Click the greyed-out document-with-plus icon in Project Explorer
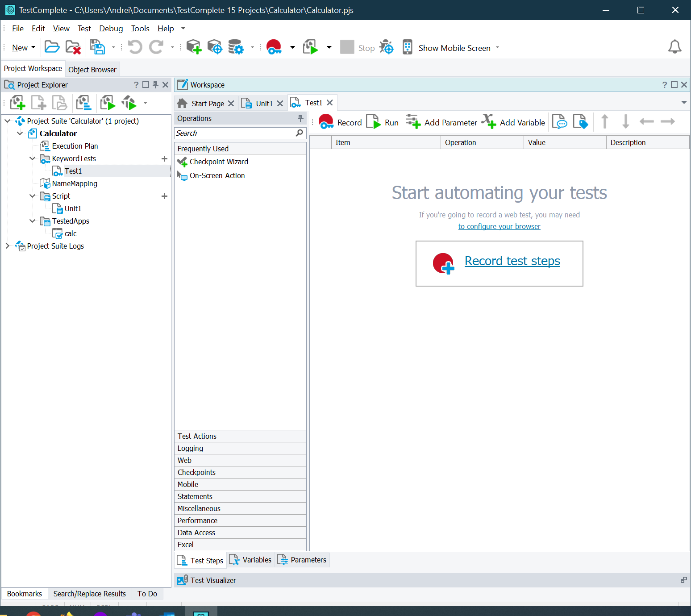The image size is (691, 616). [x=39, y=103]
